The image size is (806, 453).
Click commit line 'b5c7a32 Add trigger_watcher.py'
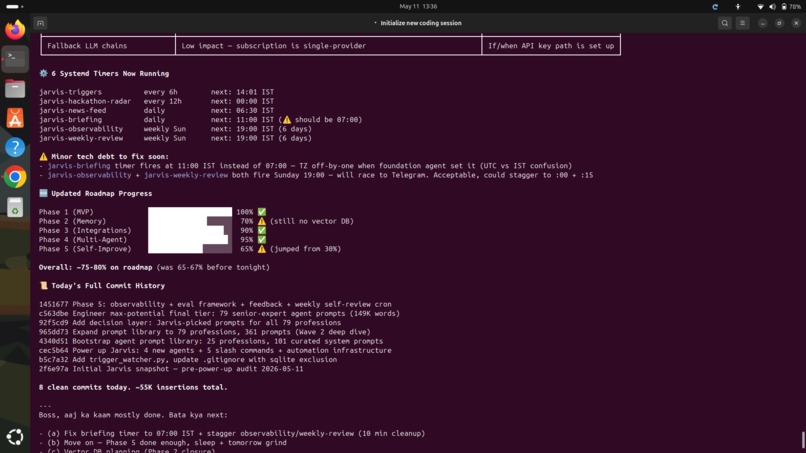(188, 360)
